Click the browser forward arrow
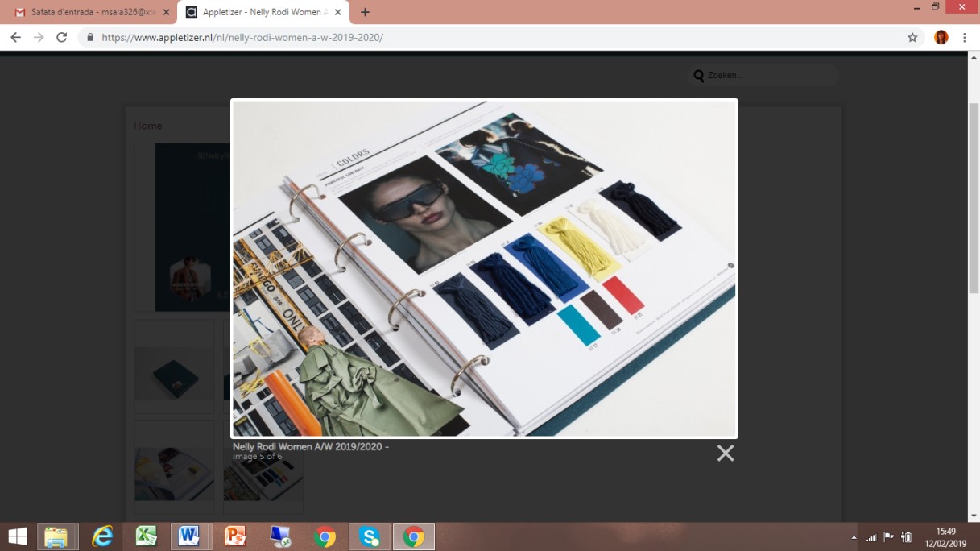This screenshot has width=980, height=551. coord(39,37)
